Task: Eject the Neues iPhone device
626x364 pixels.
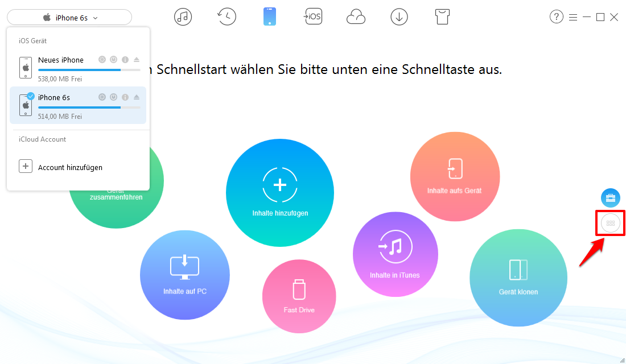Action: pyautogui.click(x=137, y=60)
